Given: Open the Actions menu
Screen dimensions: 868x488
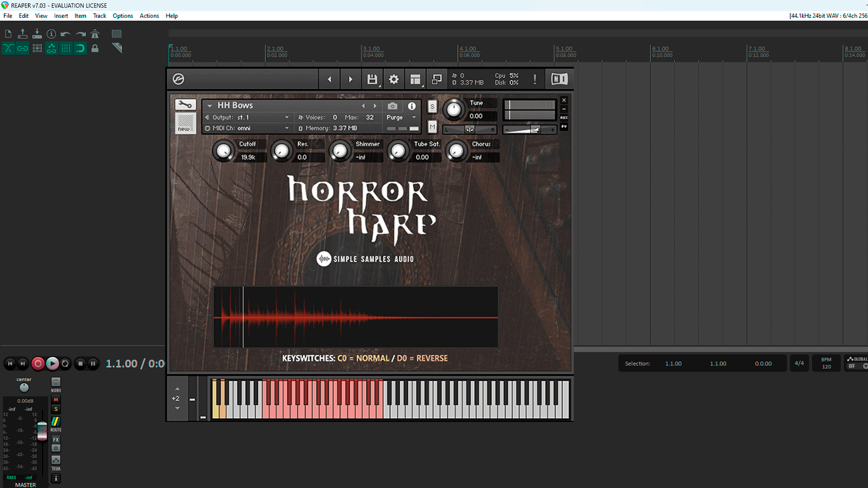Looking at the screenshot, I should coord(149,16).
